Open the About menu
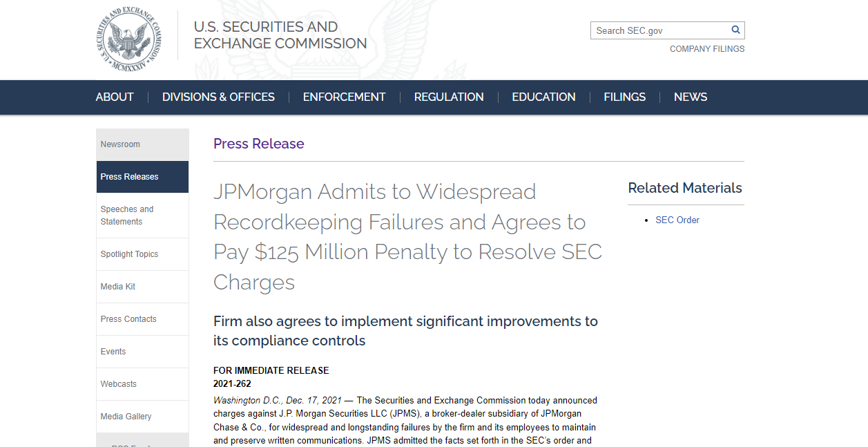 coord(115,97)
